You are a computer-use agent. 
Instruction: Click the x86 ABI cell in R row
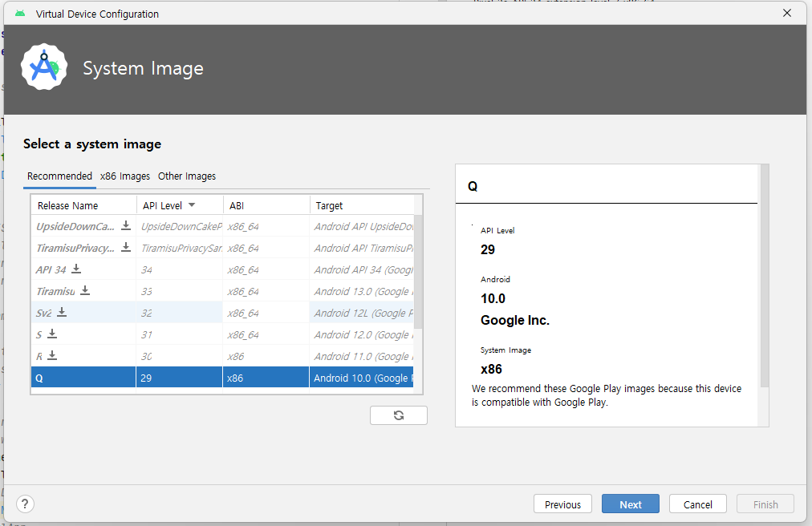[x=266, y=356]
